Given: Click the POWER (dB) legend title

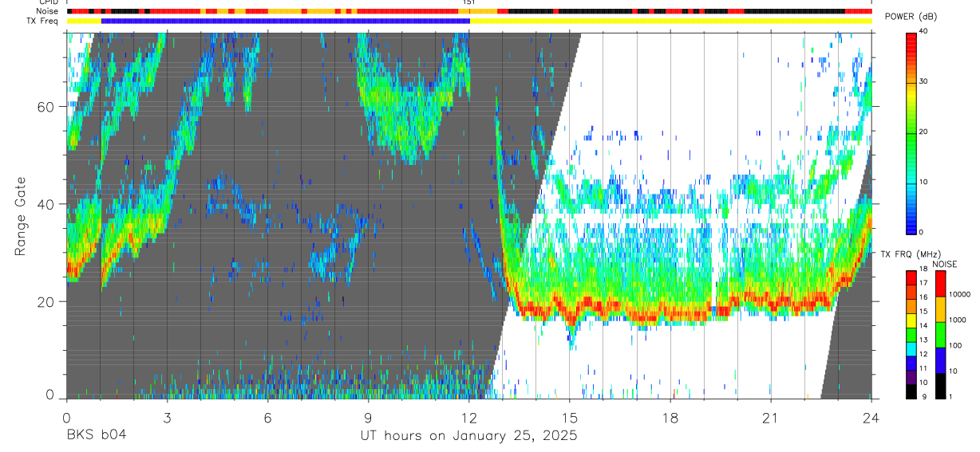Looking at the screenshot, I should tap(911, 18).
